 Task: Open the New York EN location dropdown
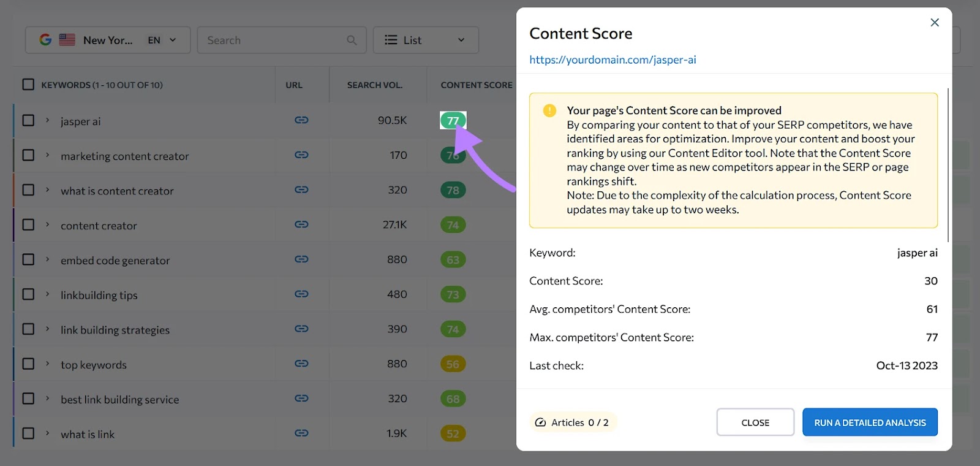coord(108,40)
